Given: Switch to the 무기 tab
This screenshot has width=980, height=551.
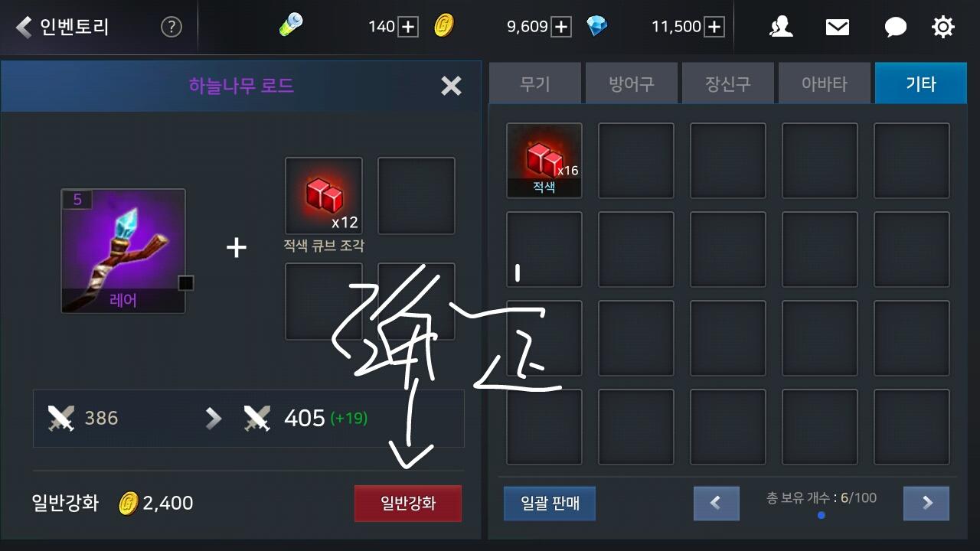Looking at the screenshot, I should coord(535,83).
